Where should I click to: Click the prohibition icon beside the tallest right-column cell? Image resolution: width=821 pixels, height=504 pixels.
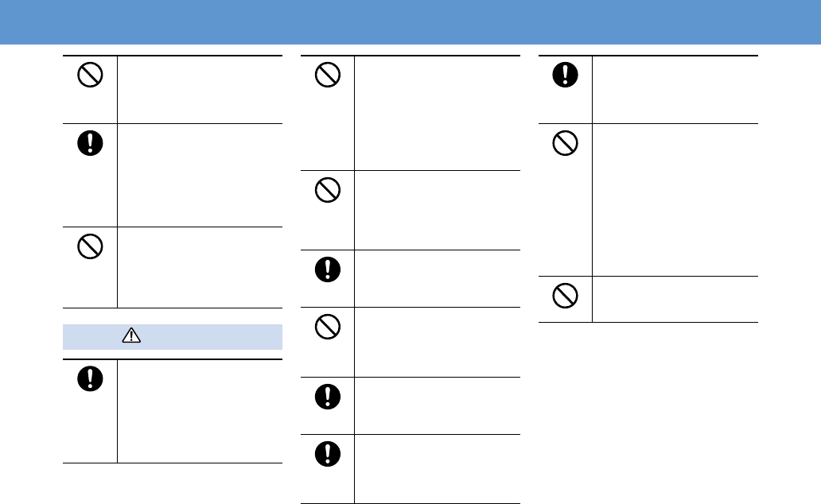(566, 143)
